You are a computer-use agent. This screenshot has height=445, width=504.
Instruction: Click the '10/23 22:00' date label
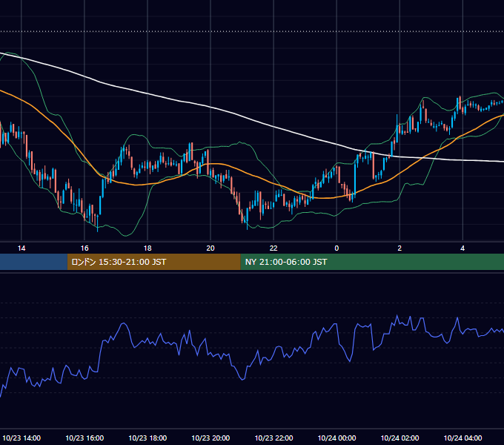click(273, 438)
